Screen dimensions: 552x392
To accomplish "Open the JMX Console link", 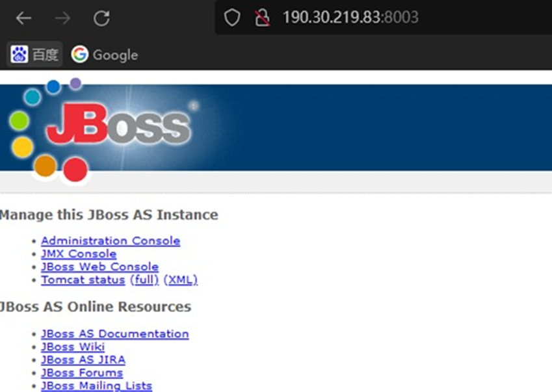I will (x=79, y=254).
